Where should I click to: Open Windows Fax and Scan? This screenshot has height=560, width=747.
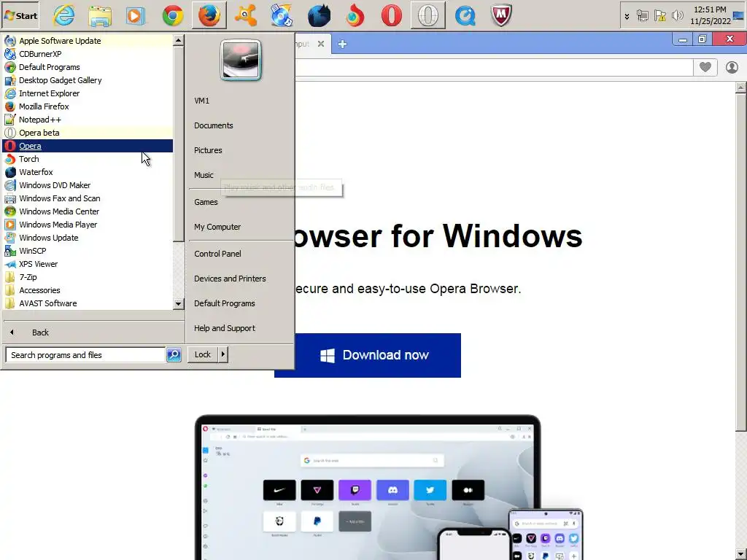88,198
